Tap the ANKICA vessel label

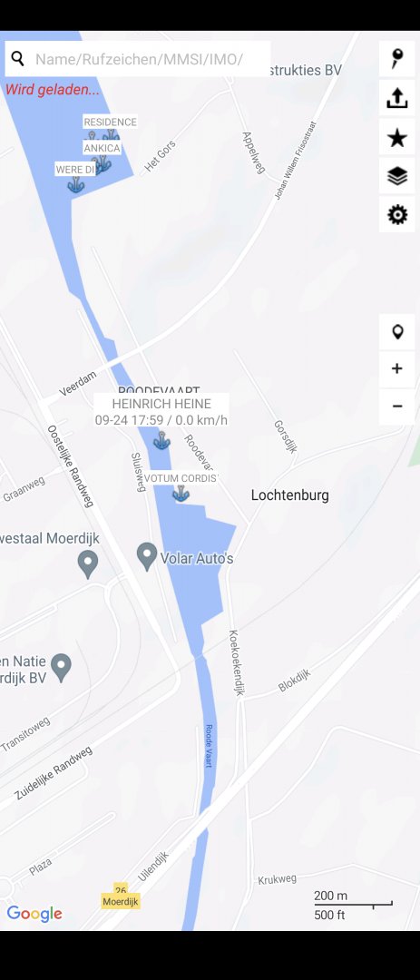102,148
